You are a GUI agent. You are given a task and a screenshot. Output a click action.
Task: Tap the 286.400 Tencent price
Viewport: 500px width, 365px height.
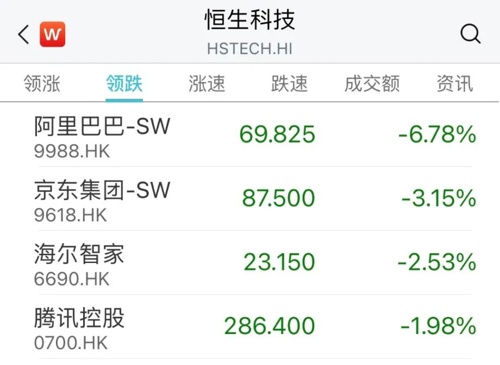click(270, 326)
